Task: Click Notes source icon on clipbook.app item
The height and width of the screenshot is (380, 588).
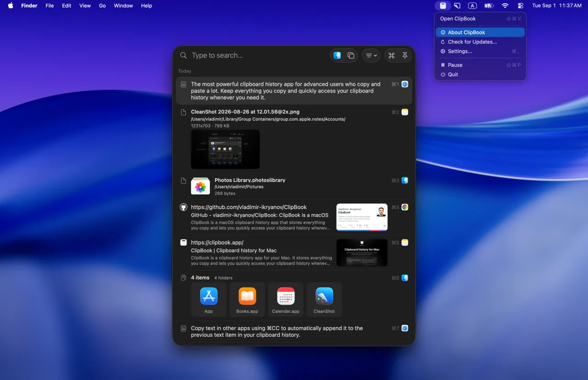Action: tap(405, 242)
